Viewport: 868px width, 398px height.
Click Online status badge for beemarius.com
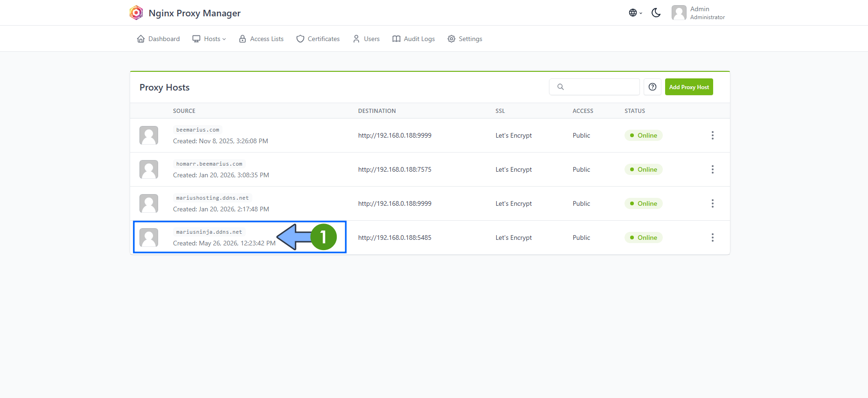(644, 135)
